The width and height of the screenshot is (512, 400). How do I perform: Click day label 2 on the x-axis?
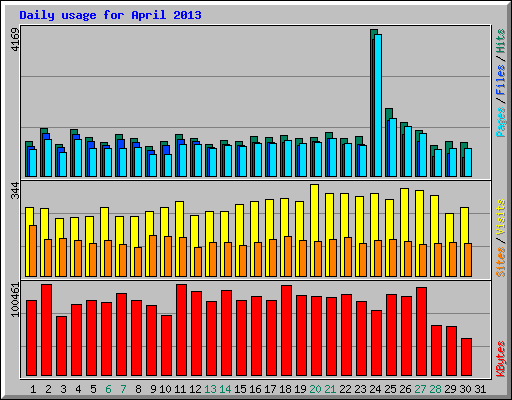pyautogui.click(x=48, y=389)
